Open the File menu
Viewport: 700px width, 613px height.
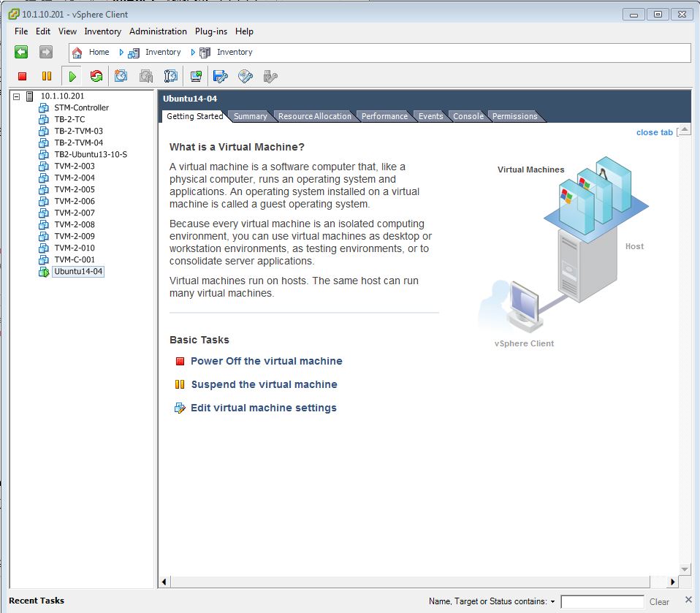pyautogui.click(x=21, y=31)
